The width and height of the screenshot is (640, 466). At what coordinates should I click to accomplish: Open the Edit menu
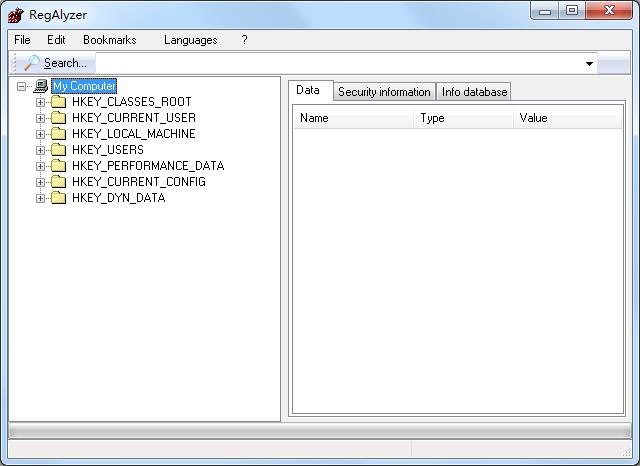(x=56, y=40)
